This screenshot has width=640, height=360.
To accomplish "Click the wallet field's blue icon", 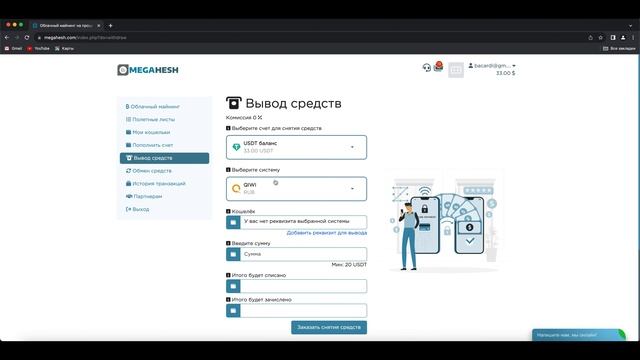I will pyautogui.click(x=233, y=222).
